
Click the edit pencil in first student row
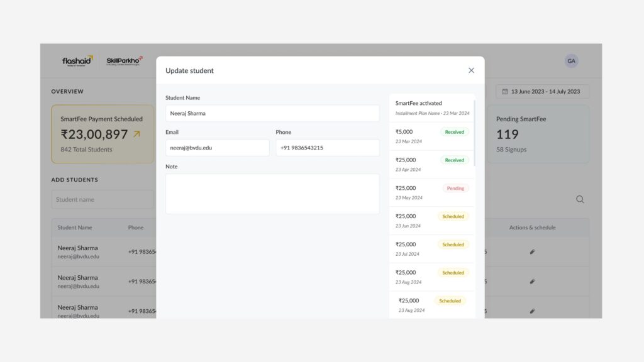coord(532,251)
